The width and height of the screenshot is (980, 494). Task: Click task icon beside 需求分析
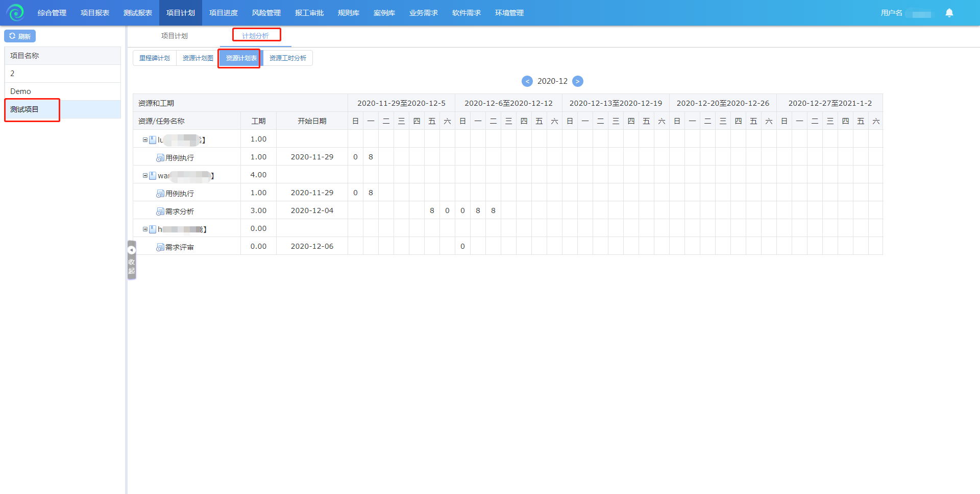(x=160, y=211)
